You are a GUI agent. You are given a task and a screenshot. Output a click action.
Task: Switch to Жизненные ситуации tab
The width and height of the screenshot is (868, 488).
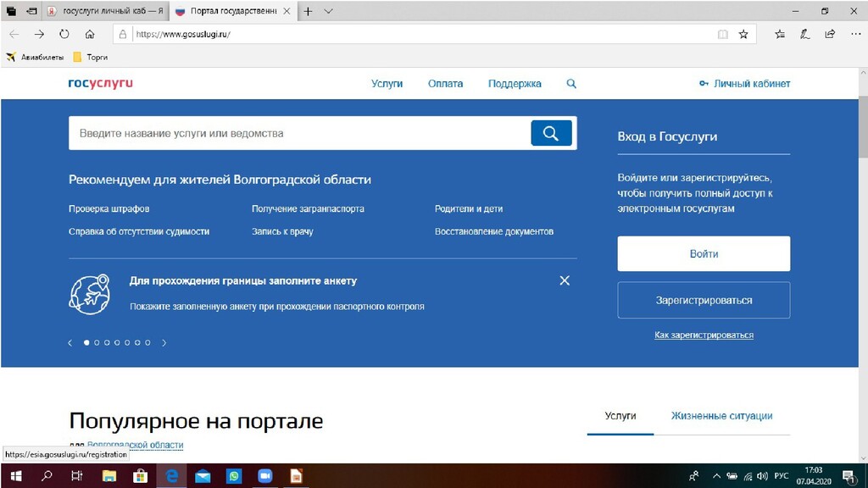(x=721, y=416)
